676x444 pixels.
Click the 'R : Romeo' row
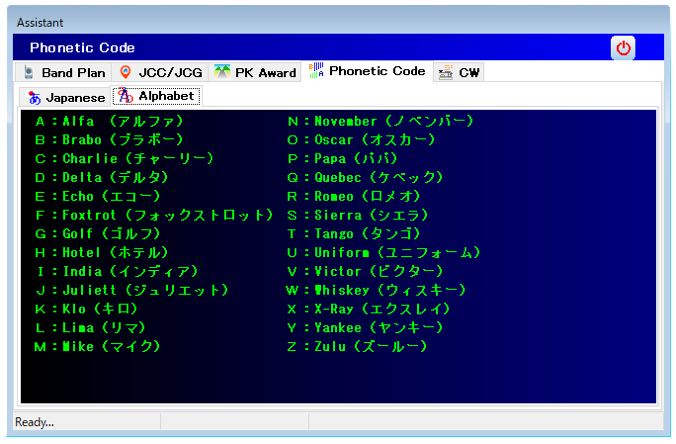pyautogui.click(x=354, y=197)
